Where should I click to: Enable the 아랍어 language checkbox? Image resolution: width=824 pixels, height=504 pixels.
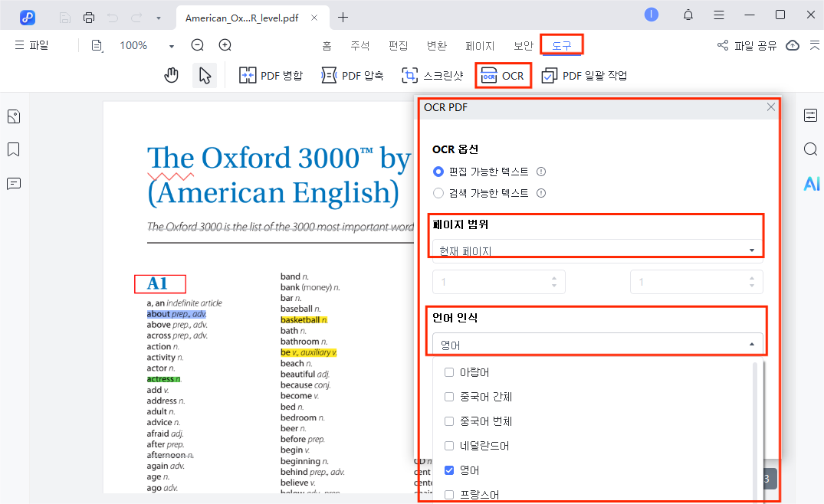449,371
